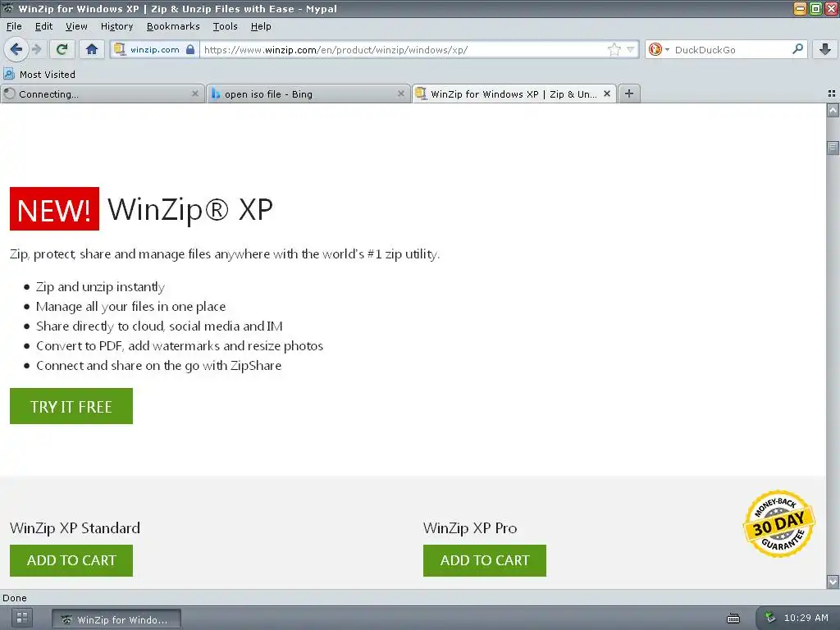
Task: Click the WinZip XP Standard heading
Action: pos(75,528)
